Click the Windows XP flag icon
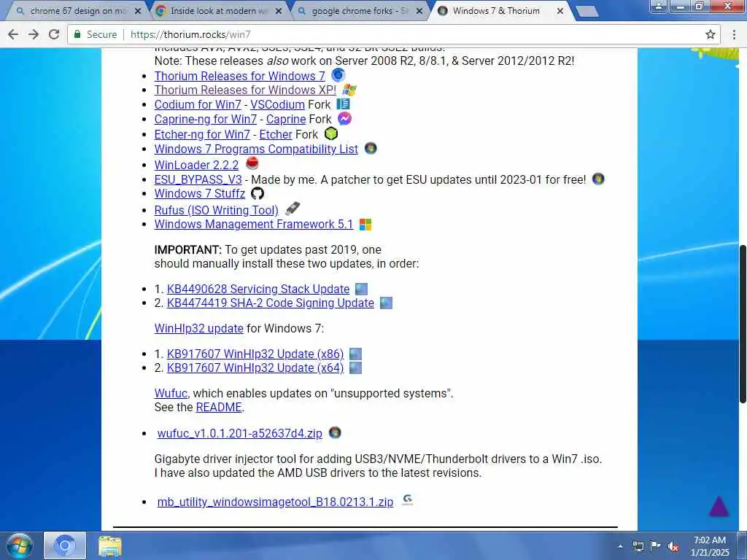Screen dimensions: 747x560 coord(349,90)
